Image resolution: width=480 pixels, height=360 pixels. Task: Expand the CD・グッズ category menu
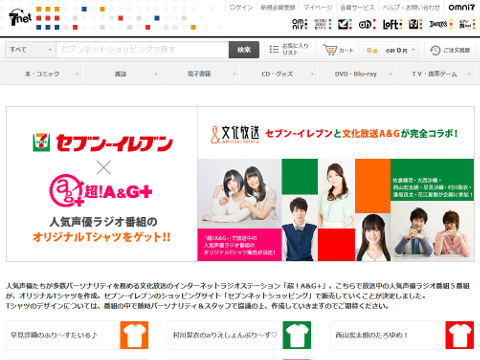pyautogui.click(x=279, y=74)
